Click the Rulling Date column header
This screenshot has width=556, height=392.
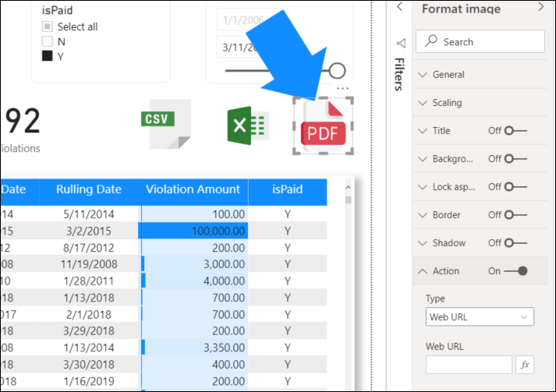pyautogui.click(x=88, y=189)
